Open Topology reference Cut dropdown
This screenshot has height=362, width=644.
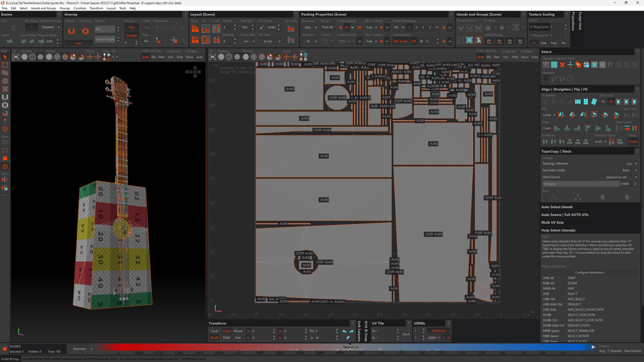(631, 163)
